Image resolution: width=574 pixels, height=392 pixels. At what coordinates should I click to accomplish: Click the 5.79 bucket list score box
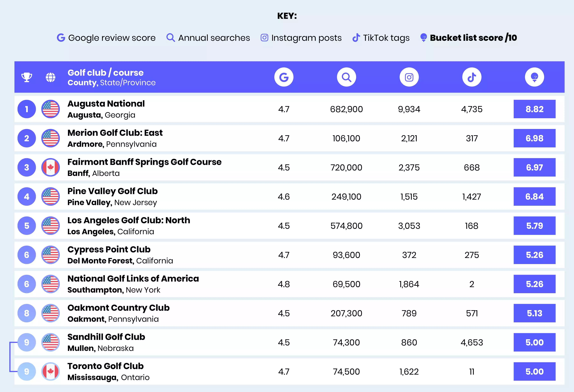coord(534,226)
